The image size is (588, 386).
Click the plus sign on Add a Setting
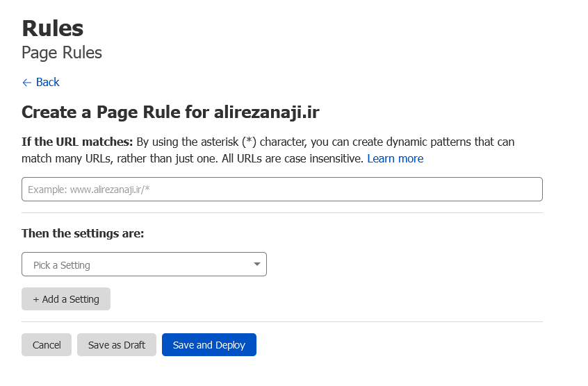tap(36, 299)
